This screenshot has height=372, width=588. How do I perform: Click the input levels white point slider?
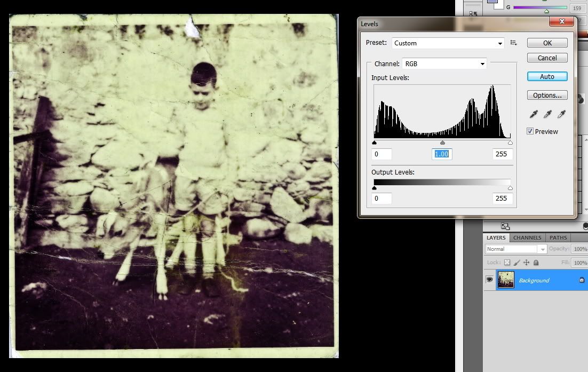[510, 143]
